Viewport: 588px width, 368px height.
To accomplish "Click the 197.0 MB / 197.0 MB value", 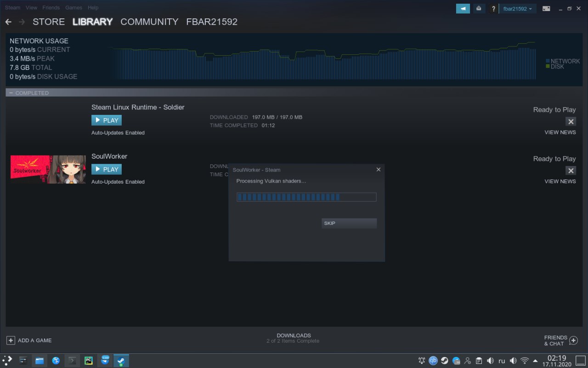I will (277, 117).
